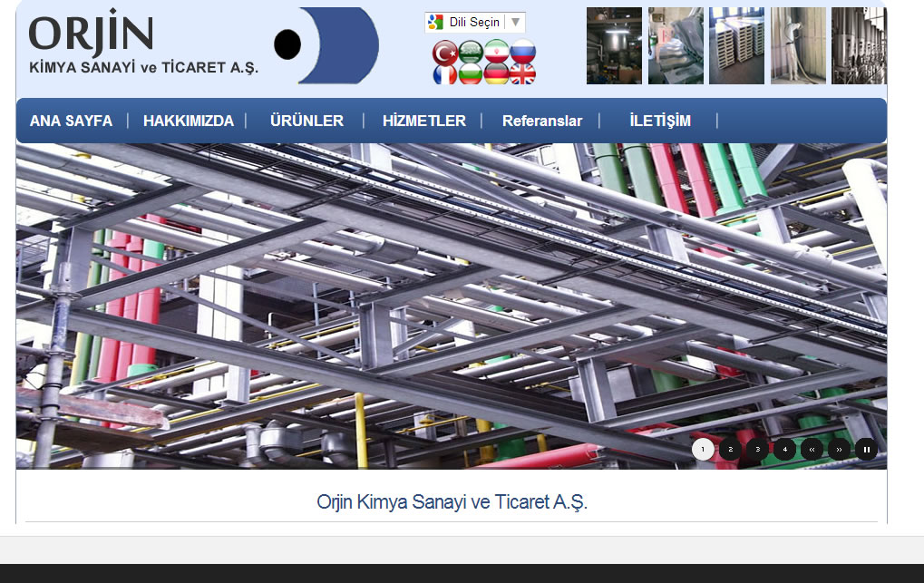Click the Google icon in language selector

[435, 23]
